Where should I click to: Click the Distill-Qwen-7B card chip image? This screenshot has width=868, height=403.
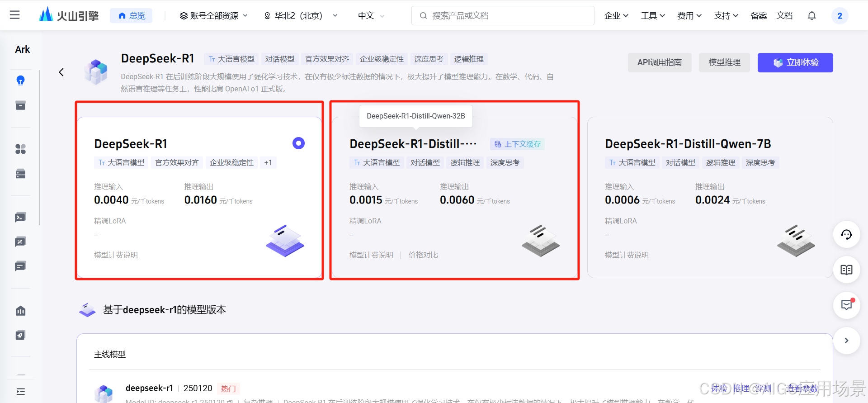coord(796,241)
